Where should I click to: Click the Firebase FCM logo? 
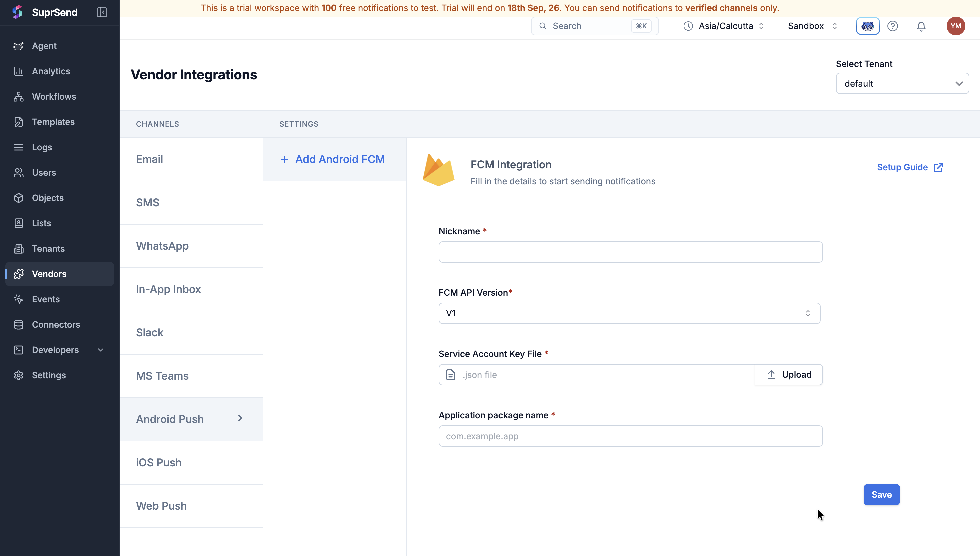[438, 170]
